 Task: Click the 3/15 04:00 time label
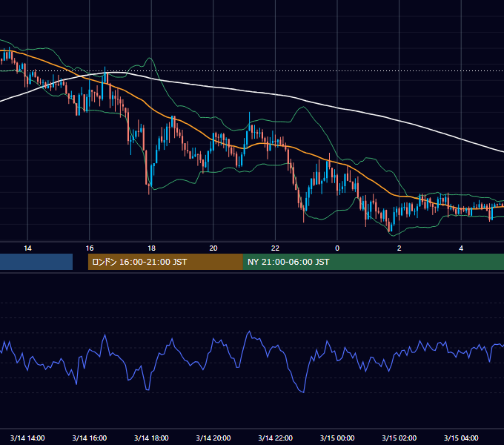click(x=461, y=438)
